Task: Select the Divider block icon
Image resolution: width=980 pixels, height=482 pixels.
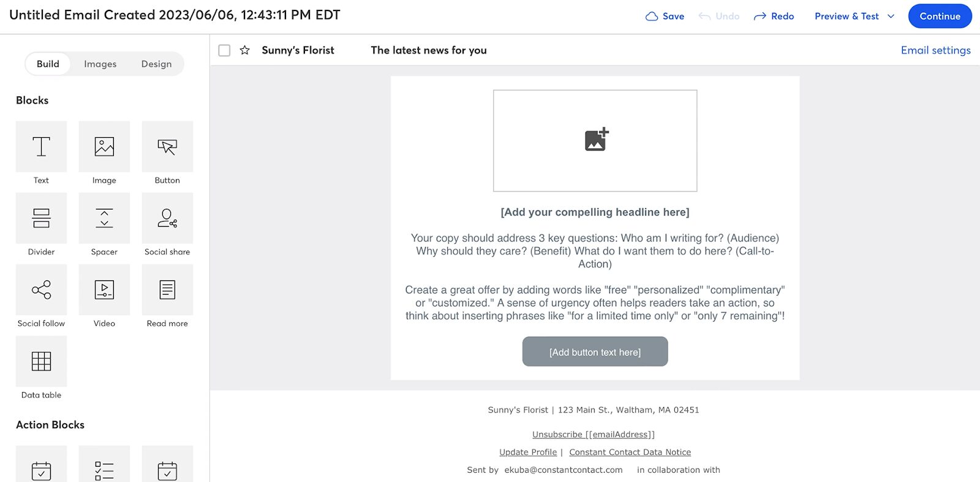Action: (x=41, y=219)
